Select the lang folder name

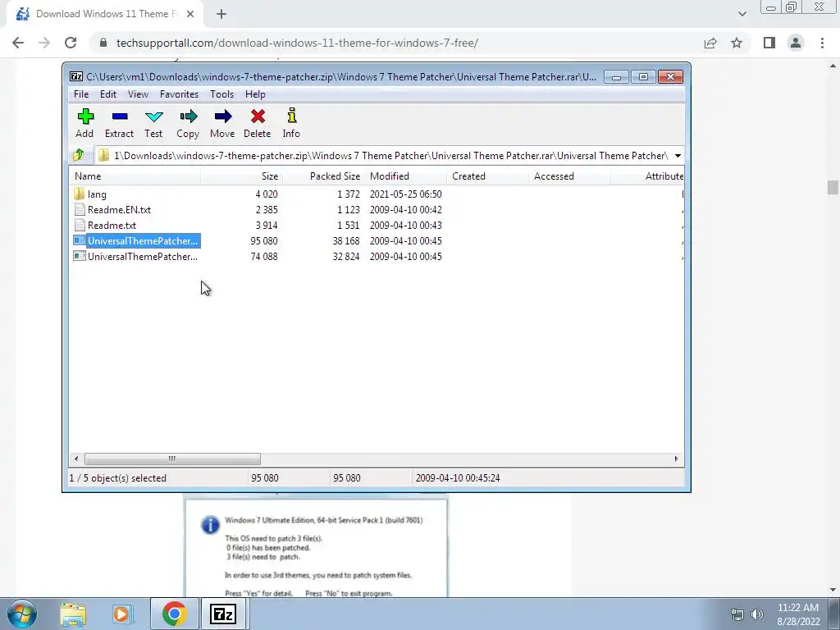coord(97,194)
